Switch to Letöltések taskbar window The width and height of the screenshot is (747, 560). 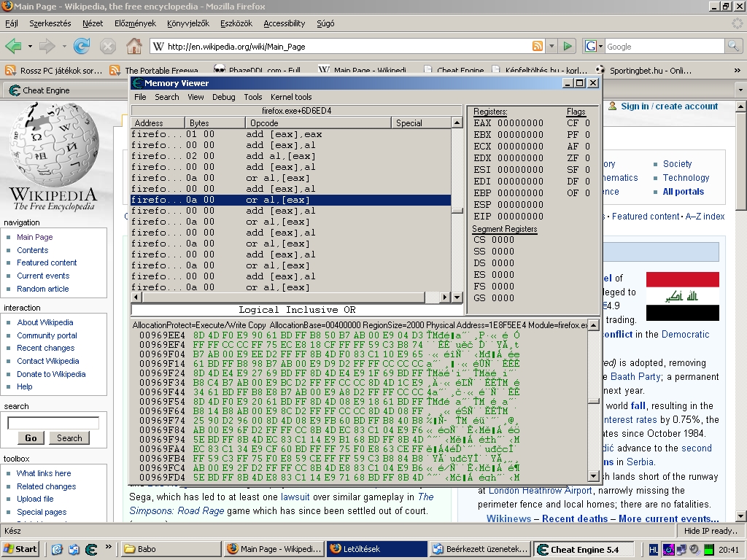point(376,549)
